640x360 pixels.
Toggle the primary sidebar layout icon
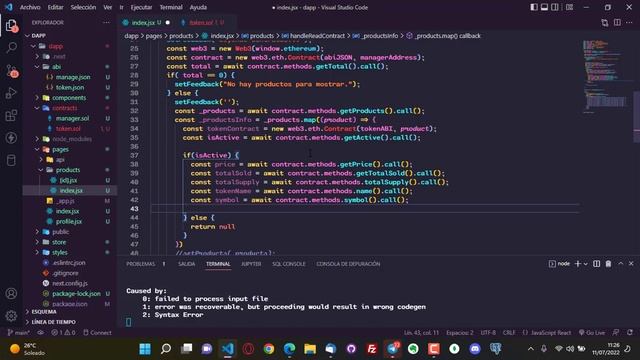click(x=534, y=7)
